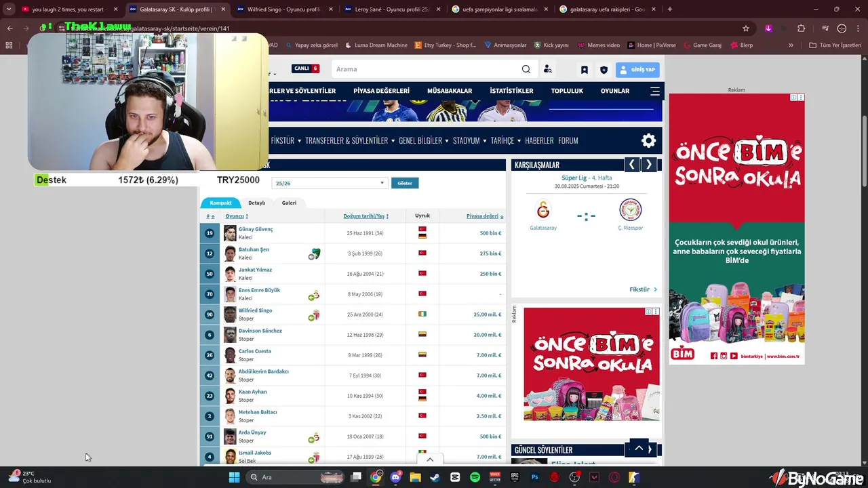
Task: Click the back-to-top arrow button
Action: (x=639, y=449)
